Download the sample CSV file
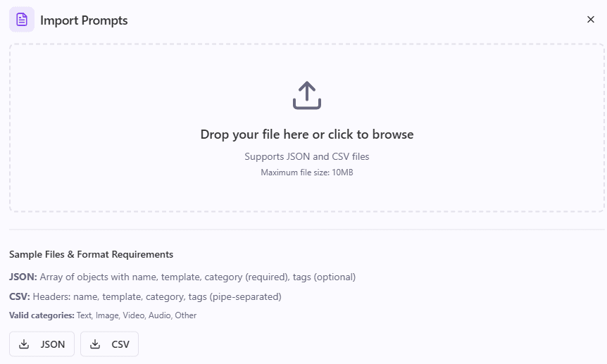 click(109, 344)
